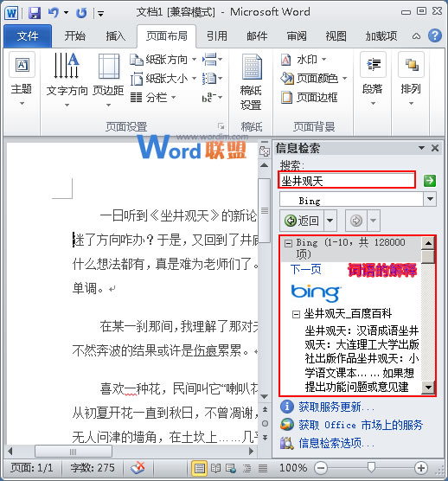Save the document with the floppy disk icon
Viewport: 448px width, 481px height.
pyautogui.click(x=35, y=13)
